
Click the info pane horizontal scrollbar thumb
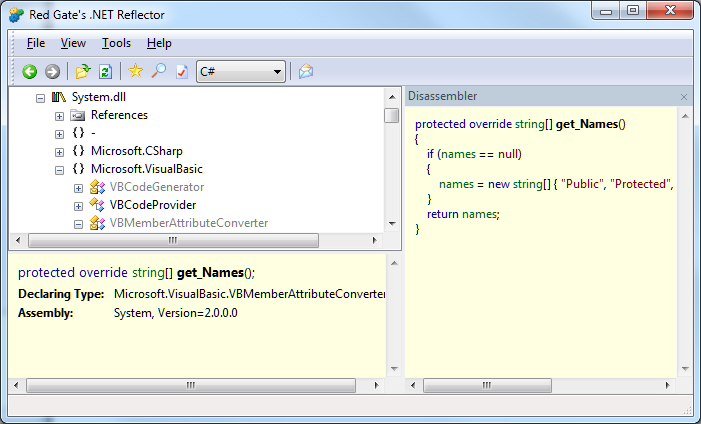191,385
